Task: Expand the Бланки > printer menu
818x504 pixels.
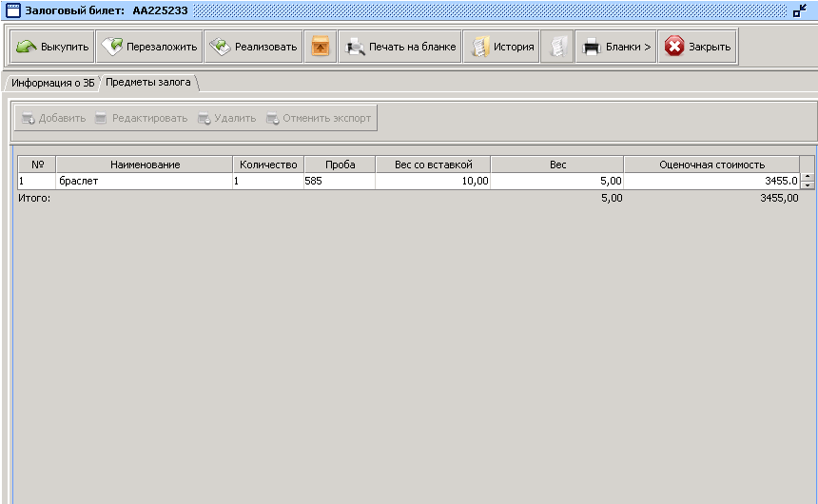Action: pos(616,47)
